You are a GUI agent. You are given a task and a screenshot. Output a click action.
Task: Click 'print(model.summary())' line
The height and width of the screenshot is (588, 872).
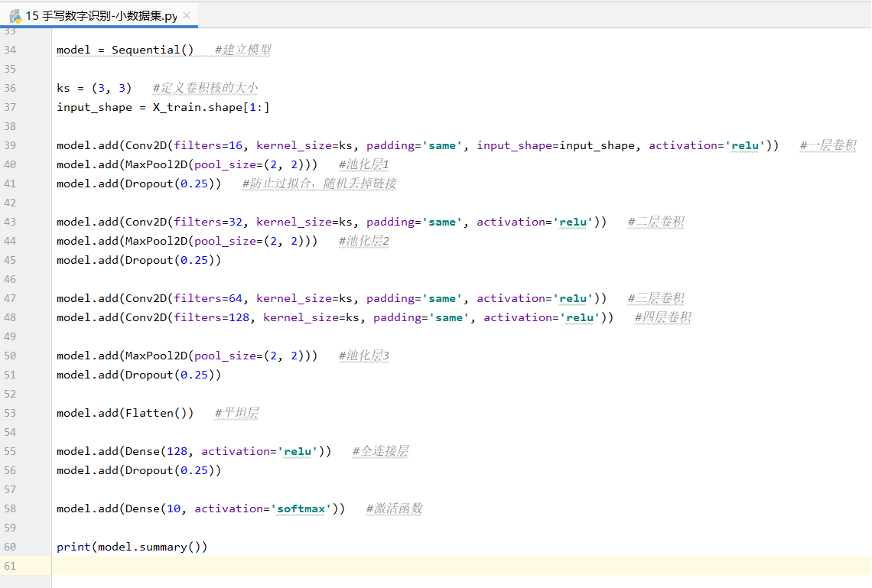(x=132, y=547)
